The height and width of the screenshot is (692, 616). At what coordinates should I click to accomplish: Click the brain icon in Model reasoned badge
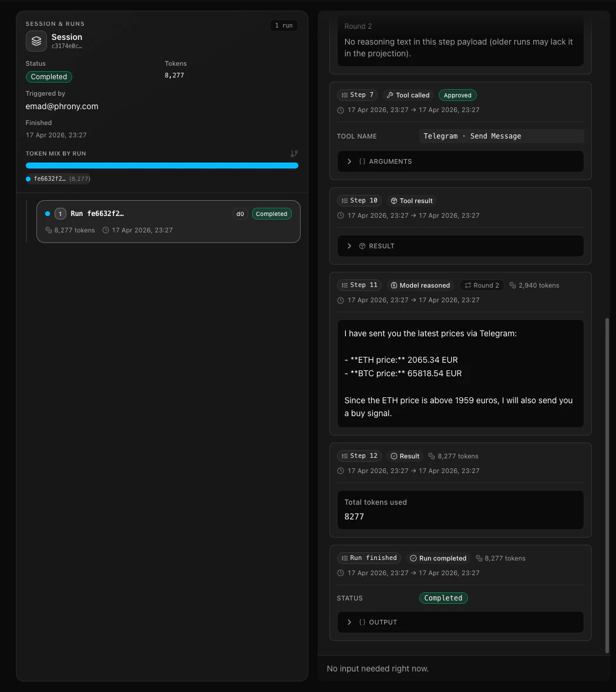click(x=394, y=285)
